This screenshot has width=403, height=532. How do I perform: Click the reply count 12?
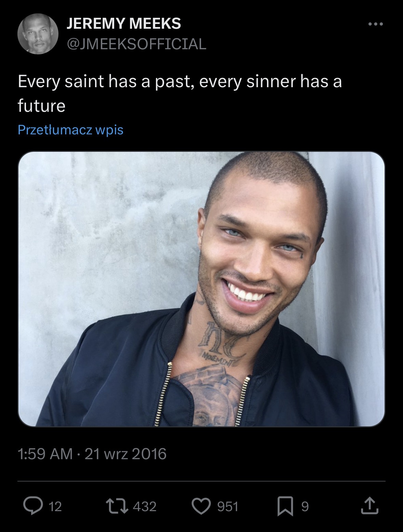[x=55, y=506]
